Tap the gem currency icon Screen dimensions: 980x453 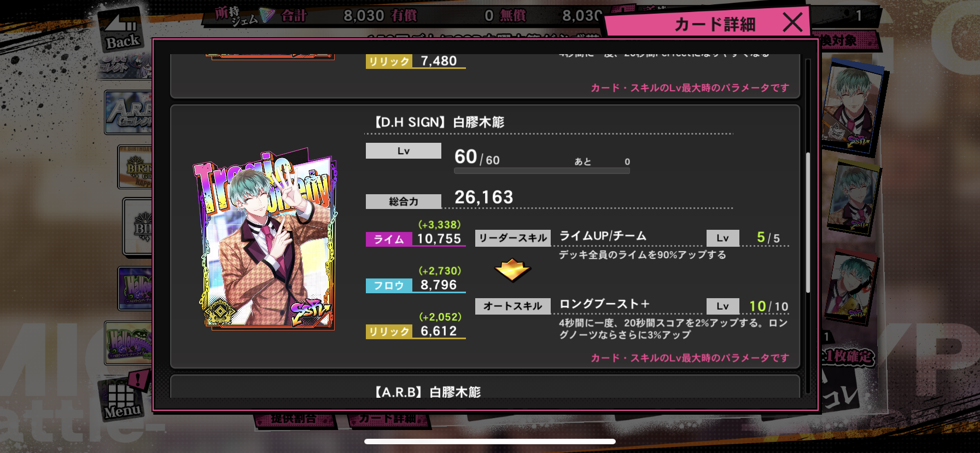click(x=267, y=15)
